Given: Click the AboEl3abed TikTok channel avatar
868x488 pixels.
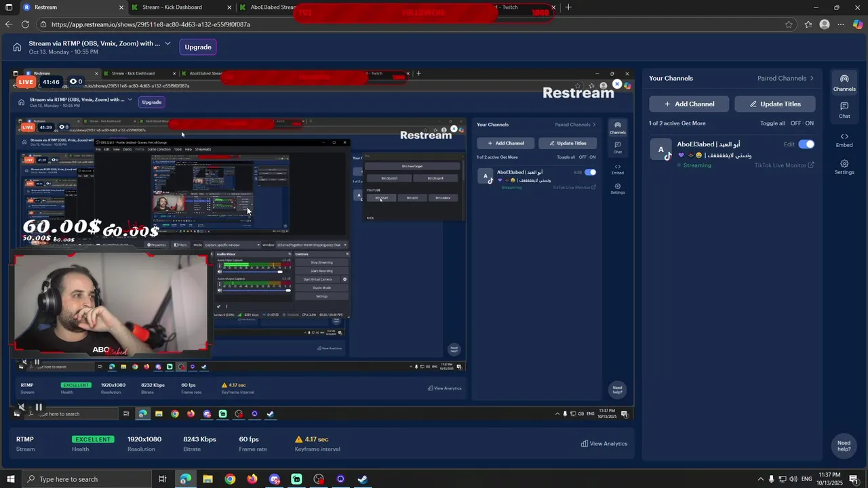Looking at the screenshot, I should coord(661,149).
